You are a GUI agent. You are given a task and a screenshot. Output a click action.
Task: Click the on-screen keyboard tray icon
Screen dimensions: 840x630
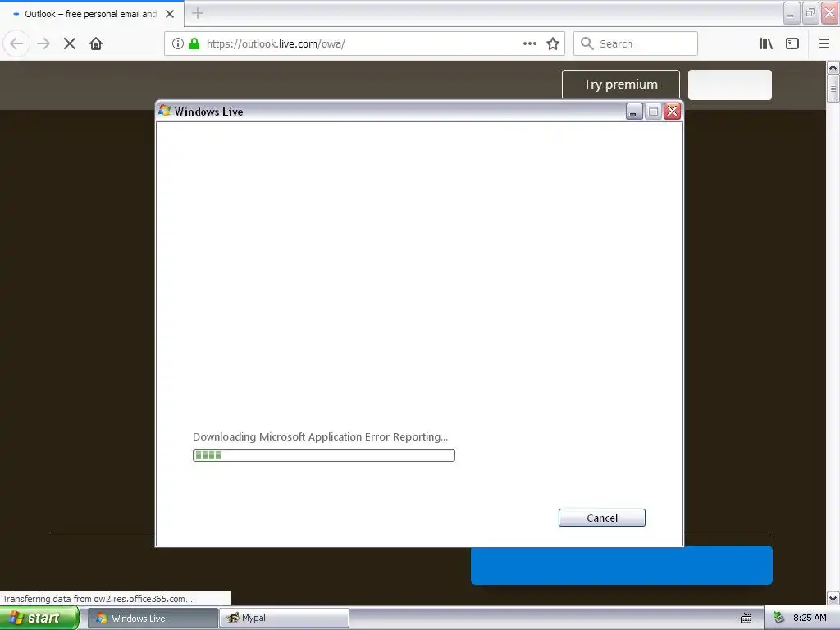(x=746, y=619)
